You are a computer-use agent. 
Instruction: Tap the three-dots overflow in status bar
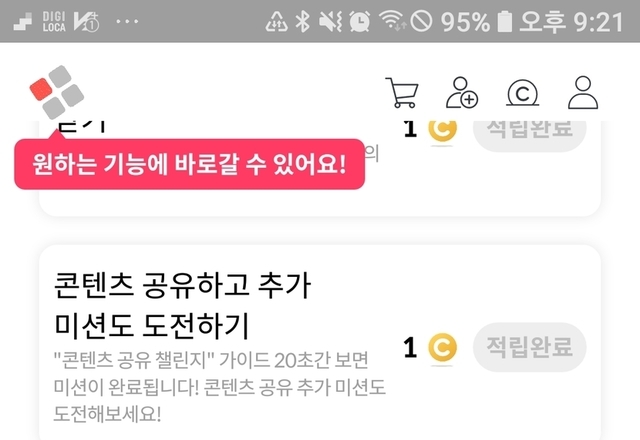pyautogui.click(x=127, y=21)
